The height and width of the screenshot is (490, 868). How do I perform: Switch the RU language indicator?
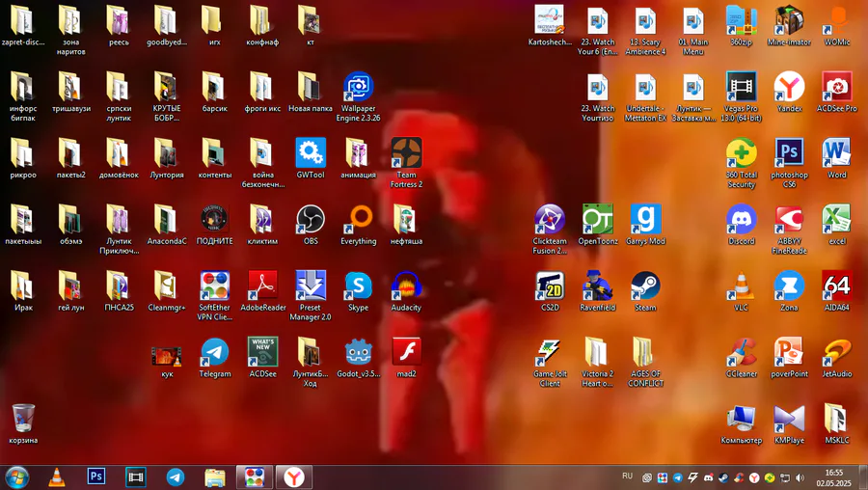627,476
